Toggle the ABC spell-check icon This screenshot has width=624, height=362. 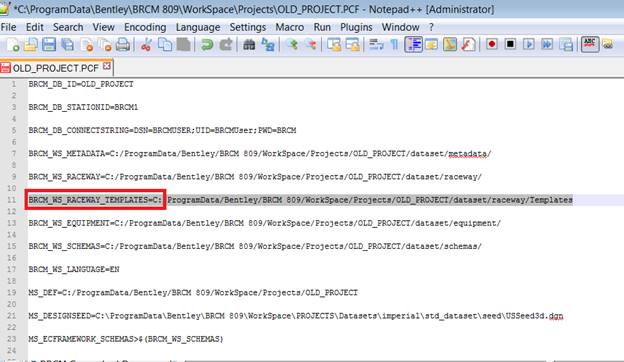point(590,44)
